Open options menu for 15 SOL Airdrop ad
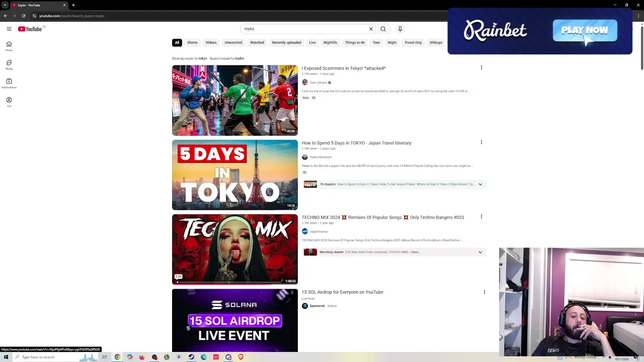The image size is (644, 362). (x=485, y=292)
